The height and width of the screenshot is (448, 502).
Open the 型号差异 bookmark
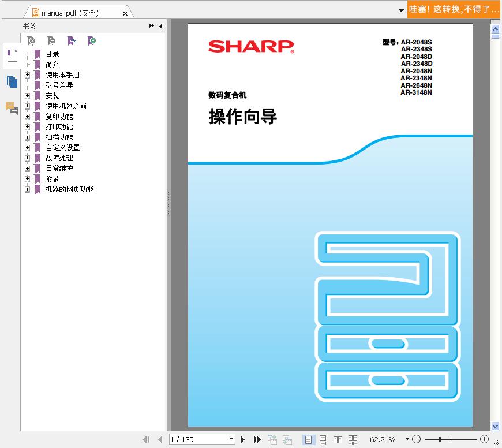coord(59,85)
